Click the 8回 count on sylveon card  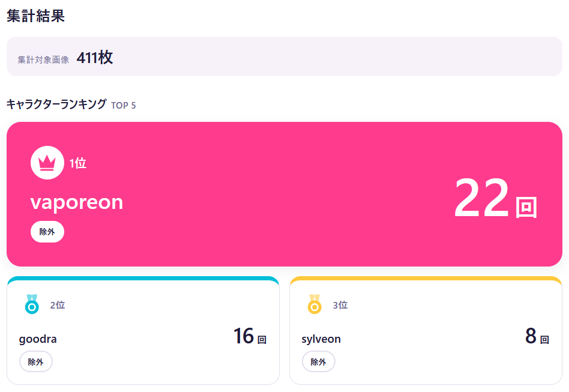[537, 336]
